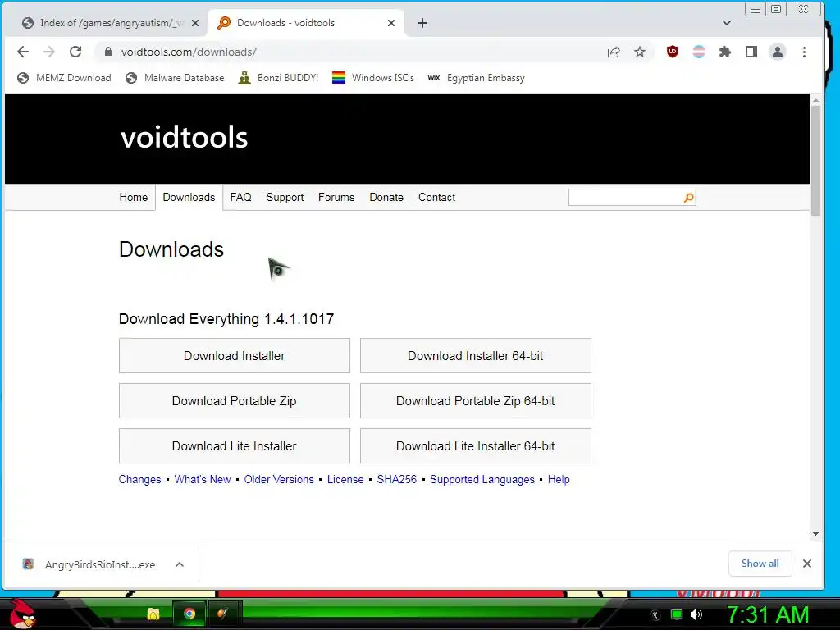Open the Older Versions link

pos(279,479)
